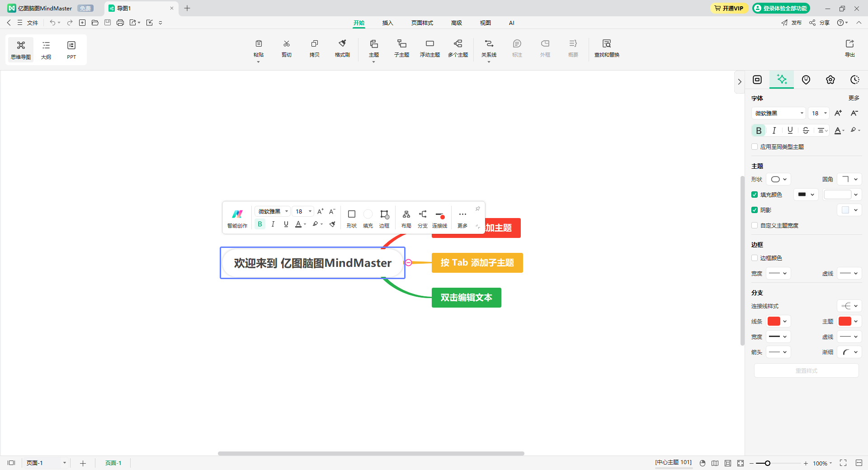This screenshot has width=868, height=470.
Task: Toggle Underline in the right font panel
Action: coord(790,130)
